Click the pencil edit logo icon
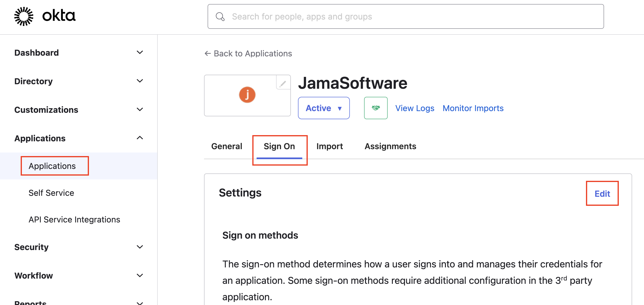644x305 pixels. (283, 84)
